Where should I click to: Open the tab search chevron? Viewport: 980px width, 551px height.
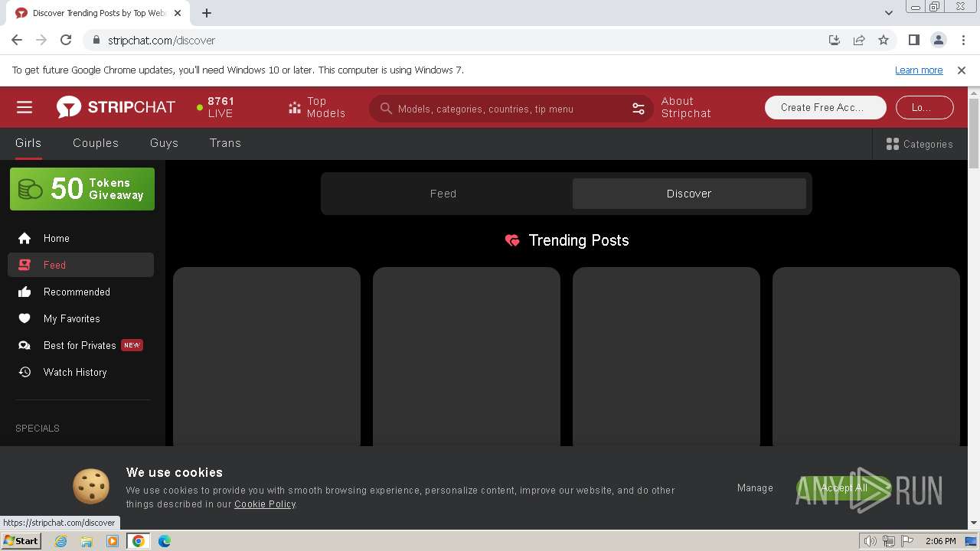(889, 13)
